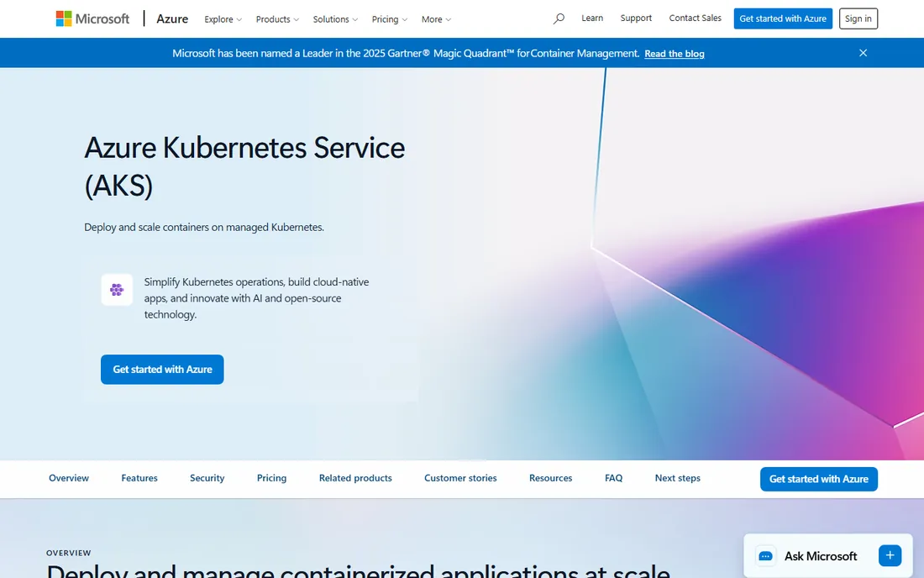This screenshot has width=924, height=578.
Task: Go to Customer stories section
Action: [460, 478]
